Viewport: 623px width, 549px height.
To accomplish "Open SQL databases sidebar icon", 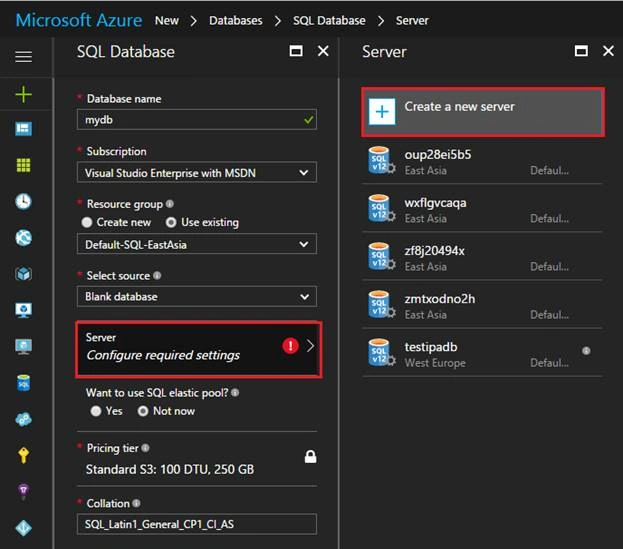I will (x=23, y=383).
